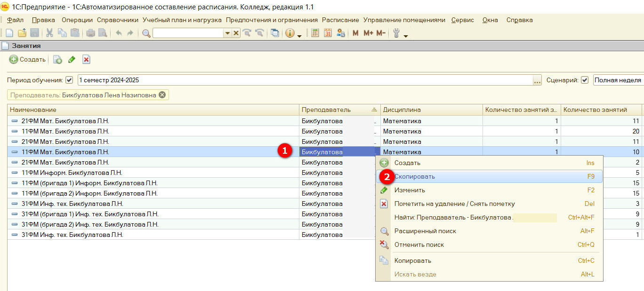644x291 pixels.
Task: Open the Calendar icon
Action: pos(328,33)
